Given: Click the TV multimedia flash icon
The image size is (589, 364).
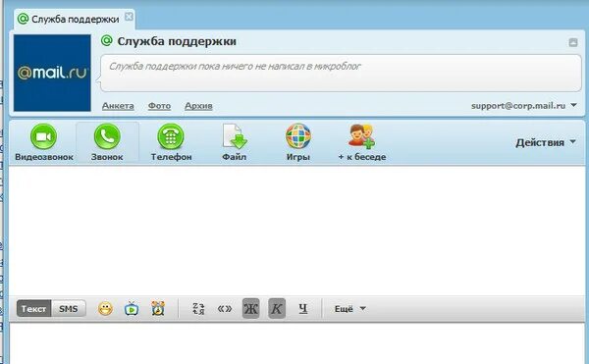Looking at the screenshot, I should [132, 309].
